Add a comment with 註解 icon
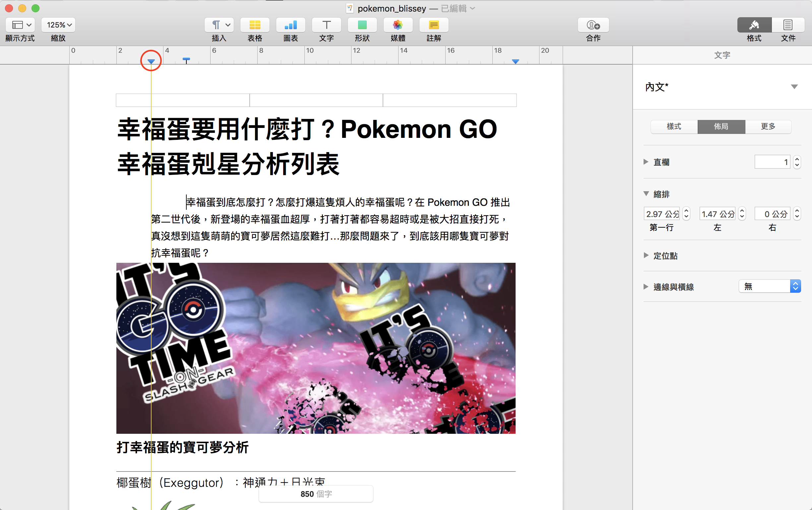Image resolution: width=812 pixels, height=510 pixels. pyautogui.click(x=434, y=25)
